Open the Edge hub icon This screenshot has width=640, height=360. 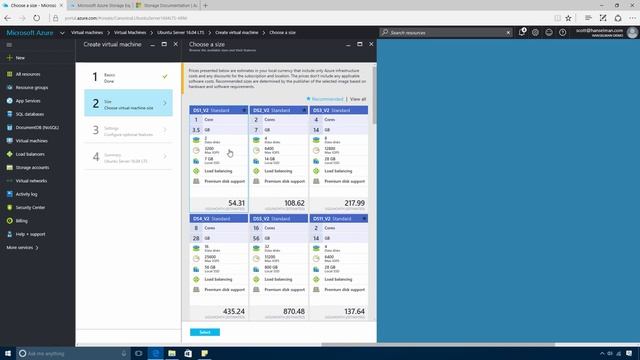pyautogui.click(x=588, y=18)
